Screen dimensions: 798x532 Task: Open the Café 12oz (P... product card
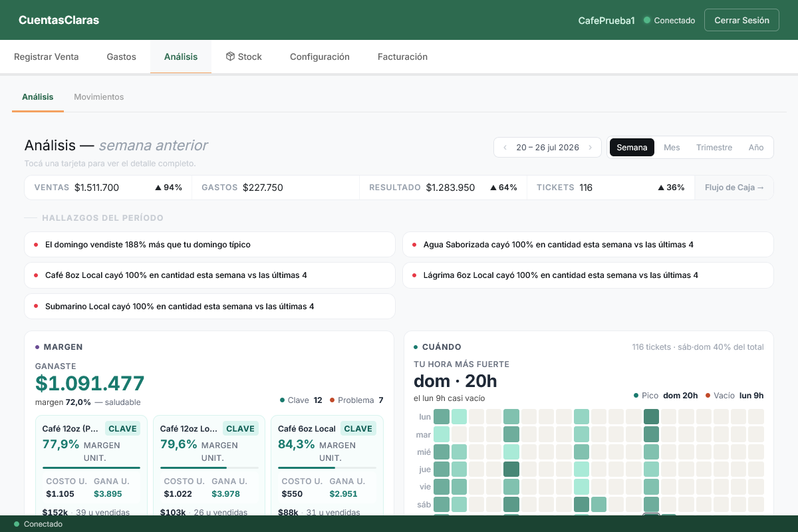92,465
